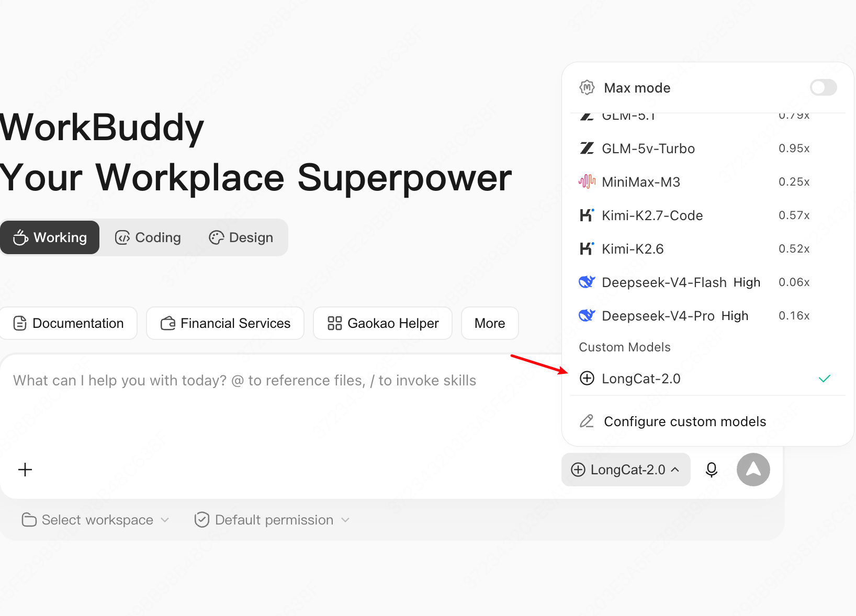Select the GLM-5v-Turbo model
856x616 pixels.
tap(707, 149)
